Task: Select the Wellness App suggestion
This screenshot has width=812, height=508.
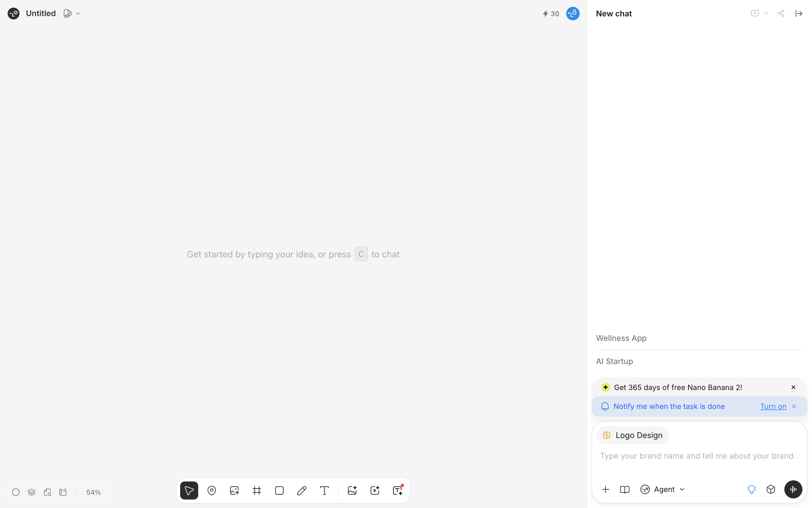Action: [621, 338]
